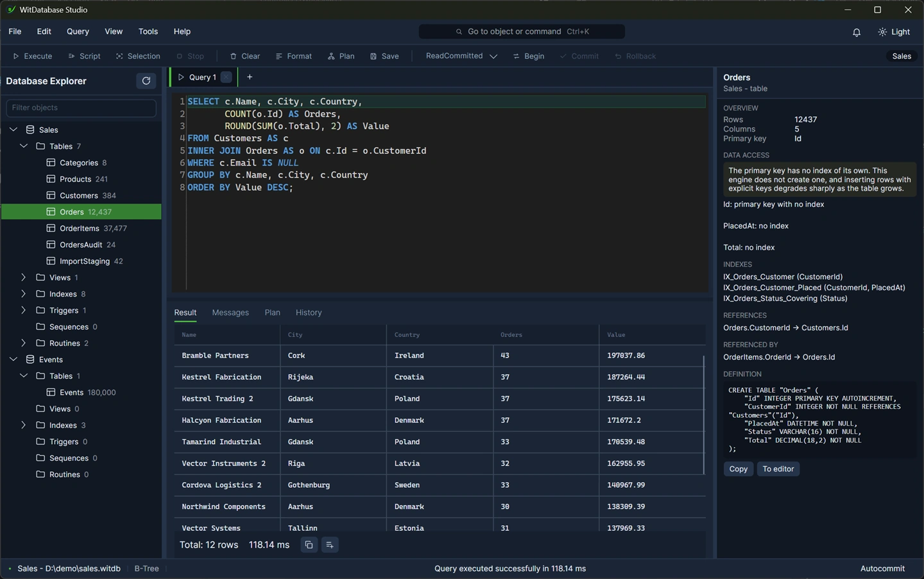Expand the Sales Indexes folder
Image resolution: width=924 pixels, height=579 pixels.
coord(24,294)
